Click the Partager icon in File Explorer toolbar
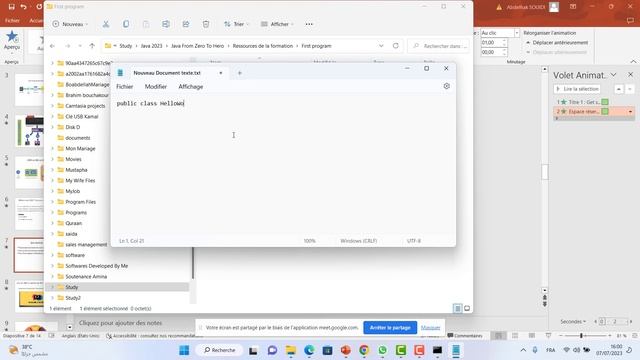Viewport: 640px width, 360px height. pos(186,24)
